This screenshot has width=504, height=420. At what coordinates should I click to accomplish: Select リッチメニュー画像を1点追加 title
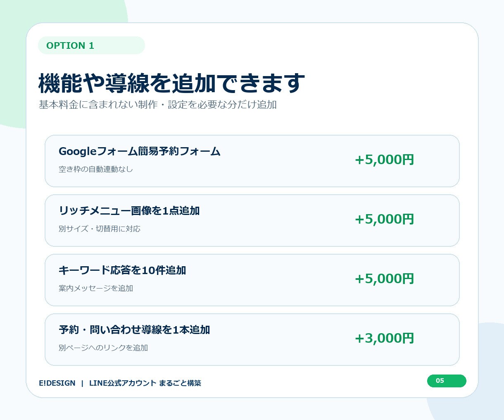tap(129, 211)
